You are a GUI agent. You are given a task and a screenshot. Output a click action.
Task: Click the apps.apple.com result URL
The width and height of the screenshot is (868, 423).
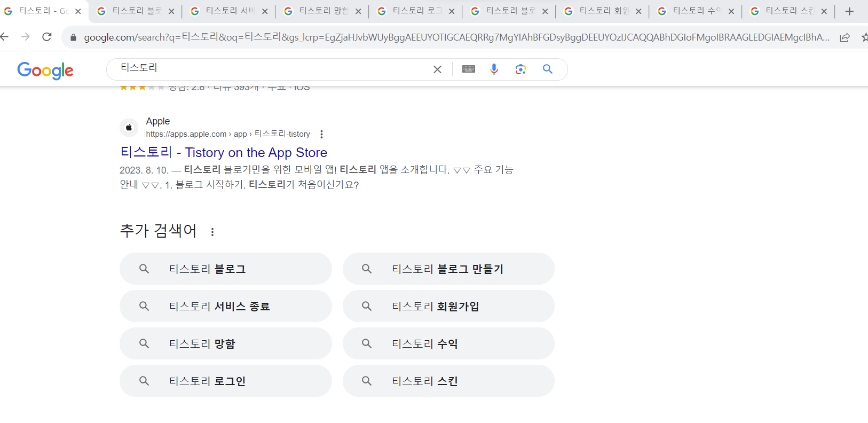click(228, 134)
